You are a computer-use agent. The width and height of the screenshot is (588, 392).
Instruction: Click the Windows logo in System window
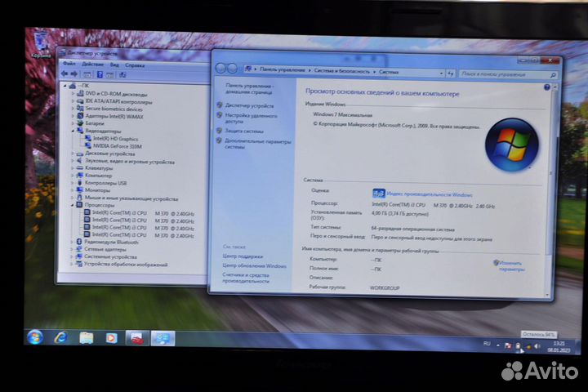[511, 145]
